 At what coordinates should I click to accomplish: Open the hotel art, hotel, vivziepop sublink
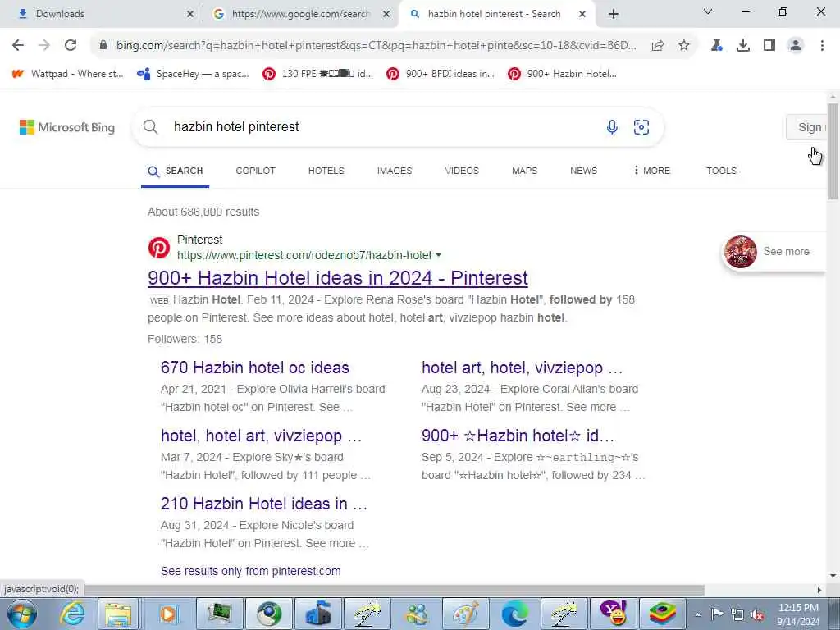(523, 367)
